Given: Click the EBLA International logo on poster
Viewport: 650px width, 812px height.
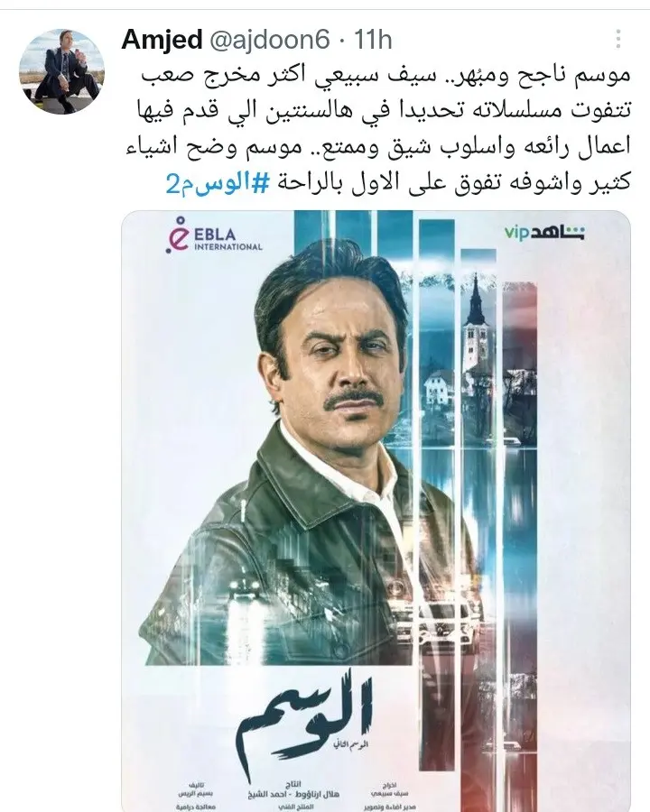Looking at the screenshot, I should [x=215, y=238].
